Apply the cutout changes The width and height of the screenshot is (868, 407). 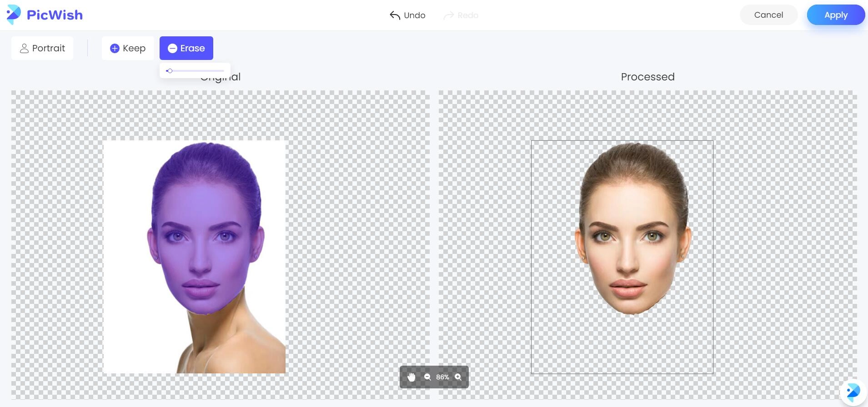pyautogui.click(x=836, y=15)
